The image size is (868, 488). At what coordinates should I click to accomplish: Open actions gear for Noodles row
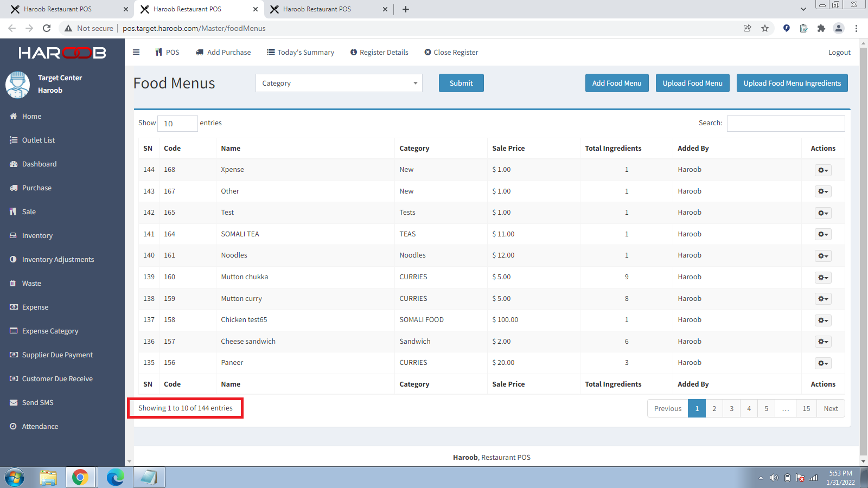click(x=823, y=255)
